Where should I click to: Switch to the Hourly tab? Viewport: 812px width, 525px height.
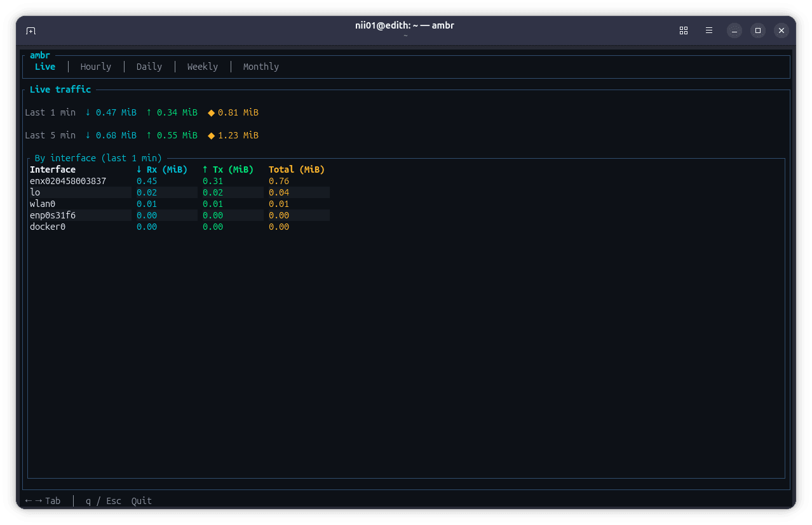tap(96, 67)
